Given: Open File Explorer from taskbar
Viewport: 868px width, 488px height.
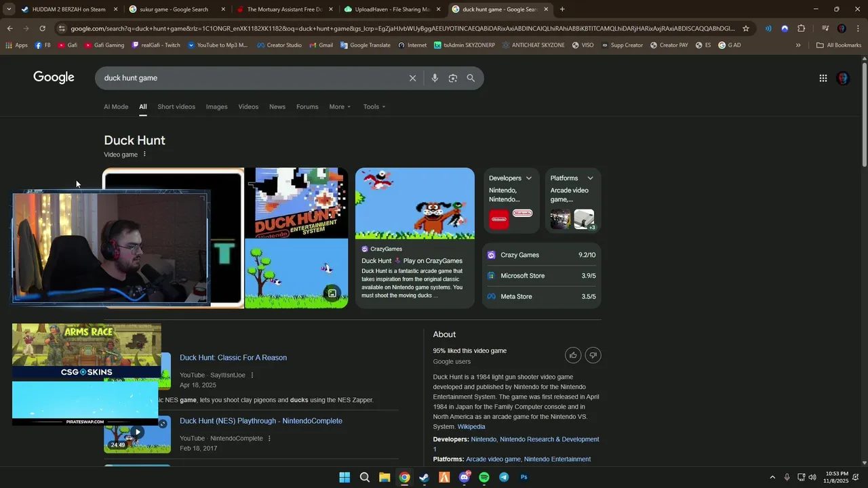Looking at the screenshot, I should tap(384, 477).
